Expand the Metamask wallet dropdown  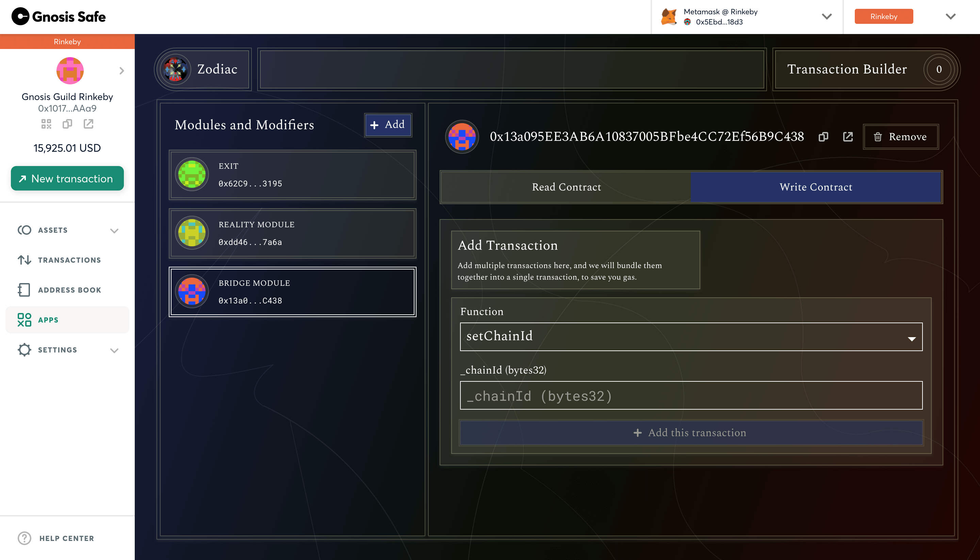[x=827, y=17]
